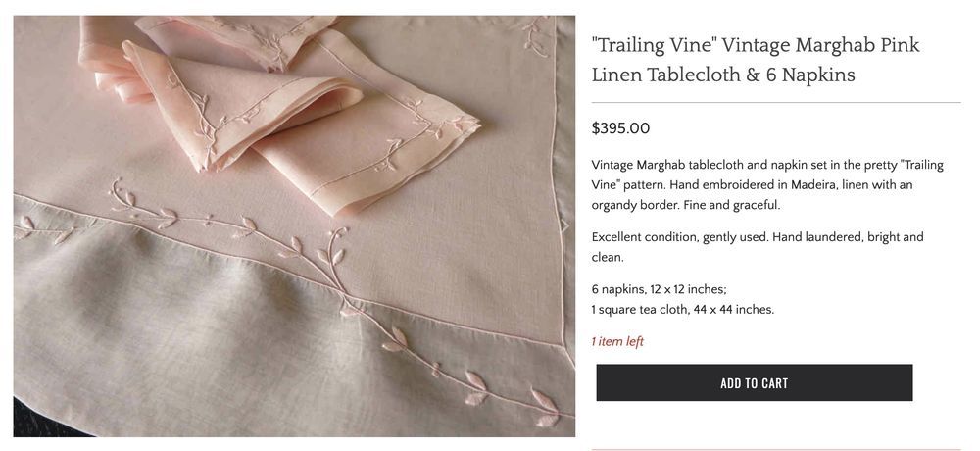Click the divider line below Add to Cart
Image resolution: width=980 pixels, height=451 pixels.
point(775,450)
